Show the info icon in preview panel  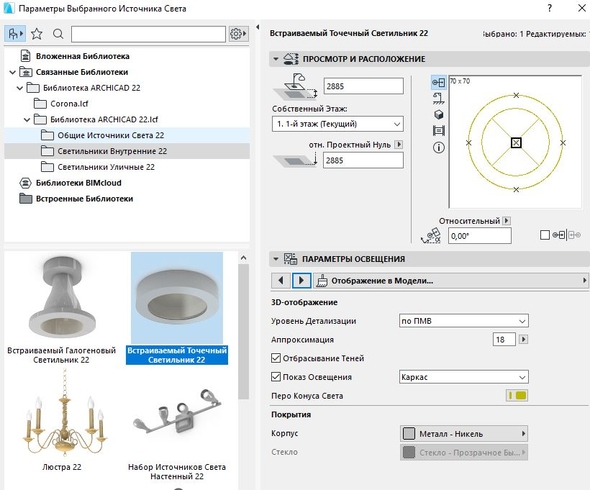438,147
